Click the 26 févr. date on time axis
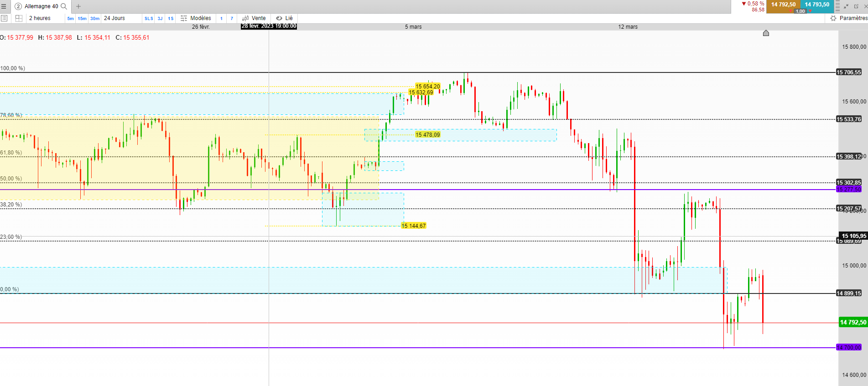 click(x=201, y=27)
